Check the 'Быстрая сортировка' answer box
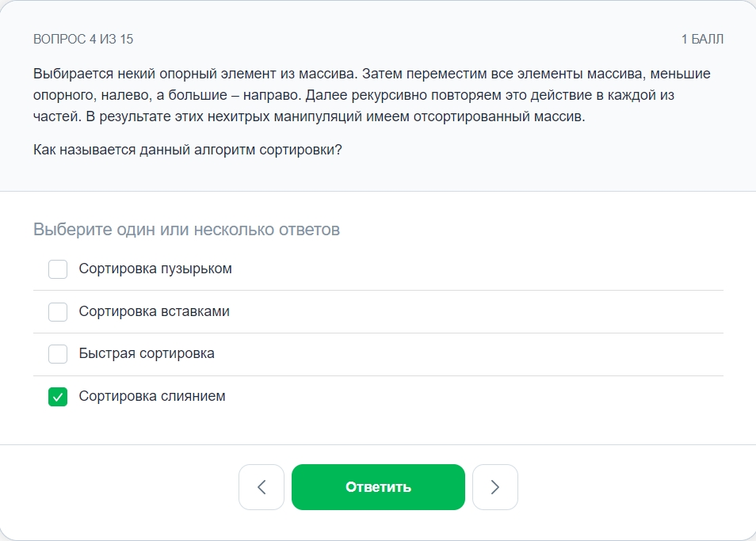756x541 pixels. (x=57, y=354)
